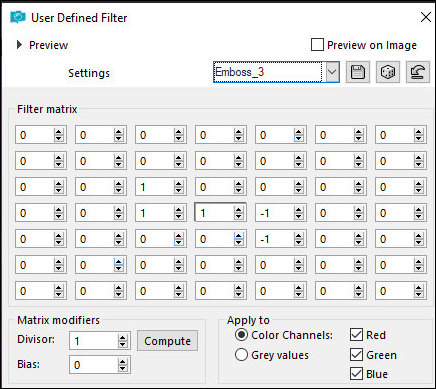Increase the center matrix cell value
Screen dimensions: 436x389
[239, 210]
